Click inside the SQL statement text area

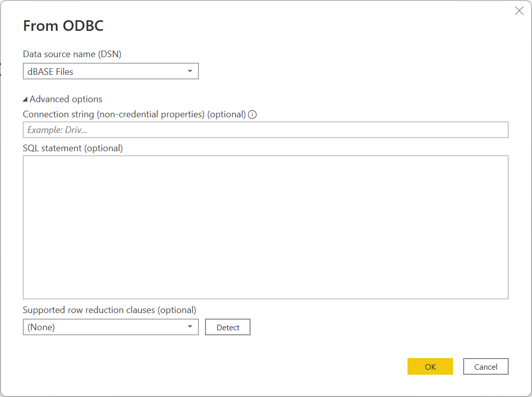tap(265, 227)
